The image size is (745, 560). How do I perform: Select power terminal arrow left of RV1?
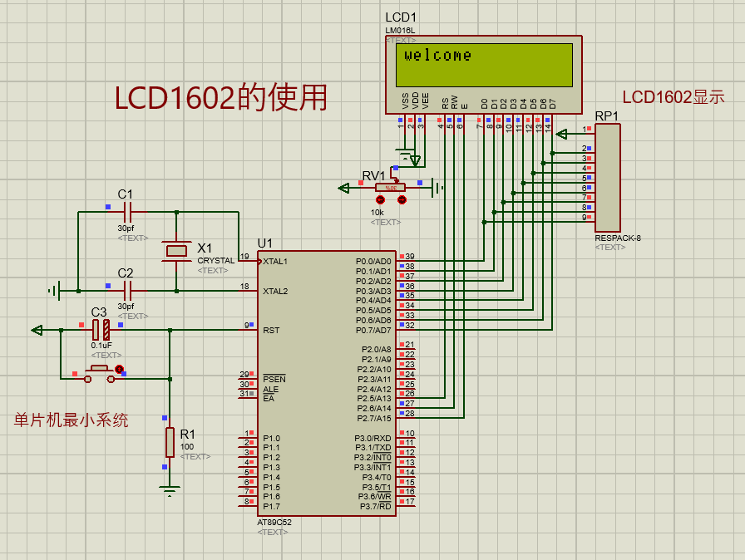click(x=344, y=189)
